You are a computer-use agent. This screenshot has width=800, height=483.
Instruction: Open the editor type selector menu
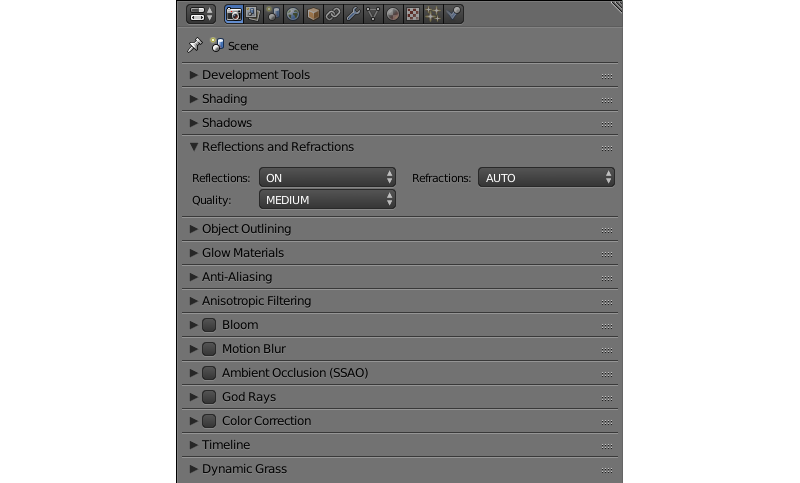[201, 14]
